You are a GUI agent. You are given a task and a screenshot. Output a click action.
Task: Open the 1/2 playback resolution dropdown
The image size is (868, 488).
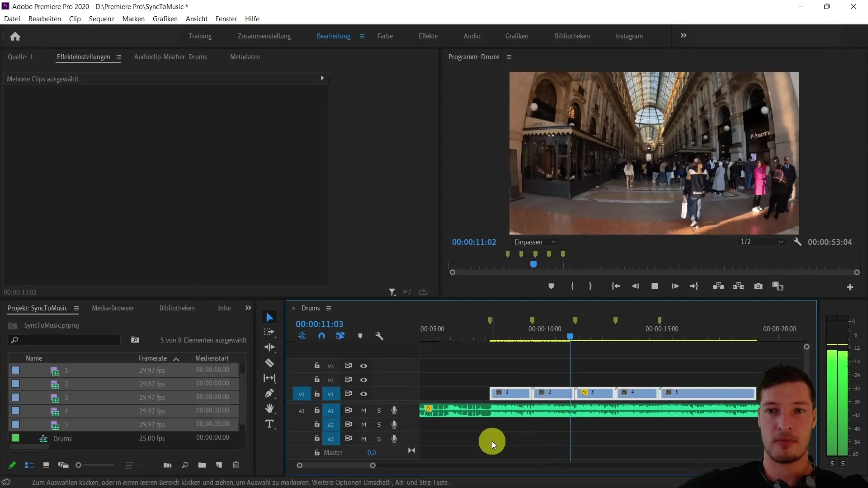[x=762, y=242]
